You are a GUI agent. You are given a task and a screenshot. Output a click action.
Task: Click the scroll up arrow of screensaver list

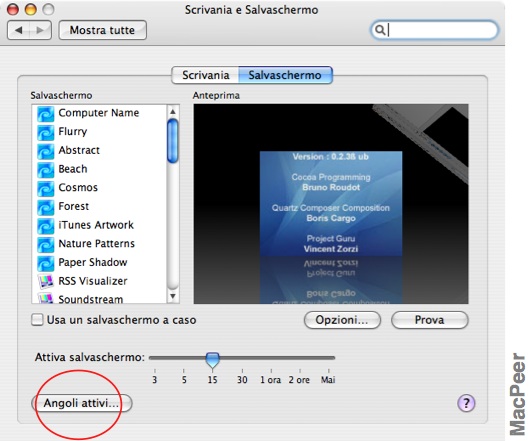tap(173, 112)
